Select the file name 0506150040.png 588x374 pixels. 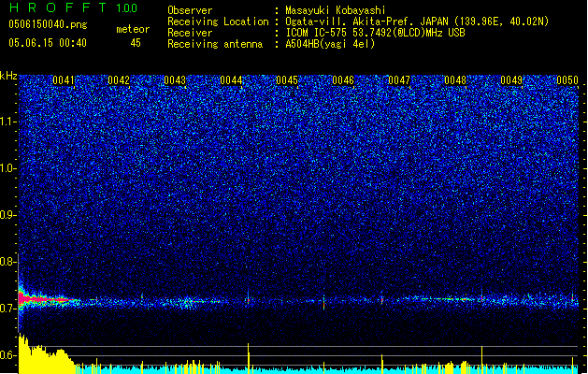pos(48,24)
